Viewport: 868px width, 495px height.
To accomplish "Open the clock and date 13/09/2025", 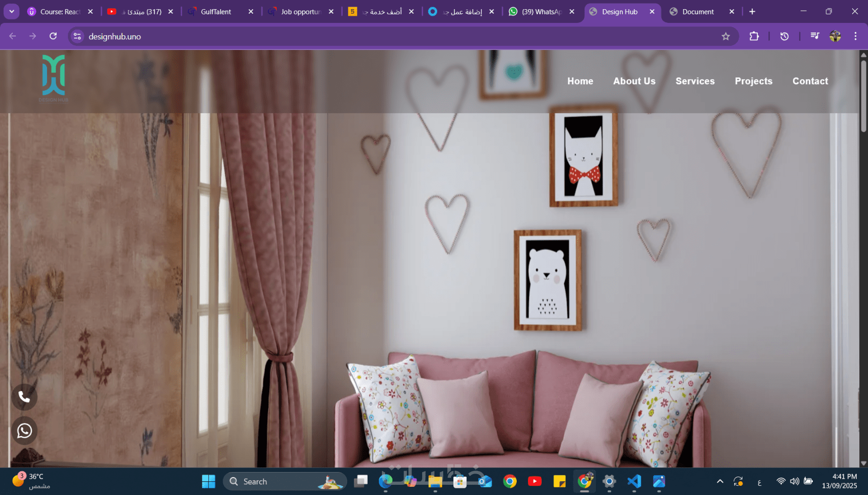I will click(x=839, y=481).
